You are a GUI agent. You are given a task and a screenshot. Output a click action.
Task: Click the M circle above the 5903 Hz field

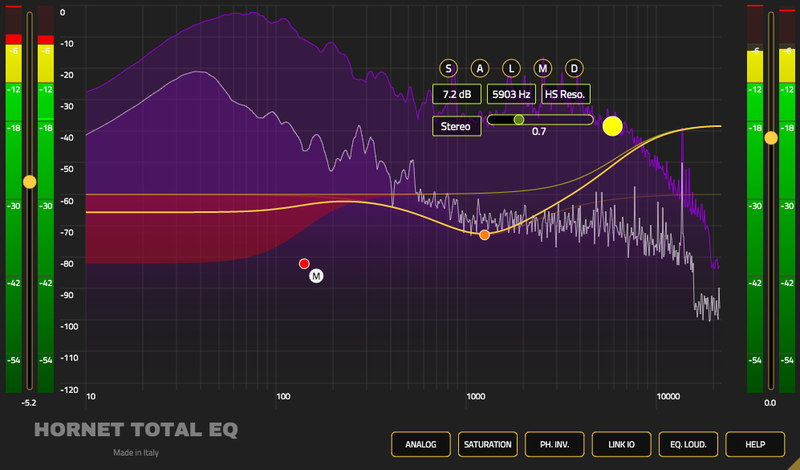[542, 68]
